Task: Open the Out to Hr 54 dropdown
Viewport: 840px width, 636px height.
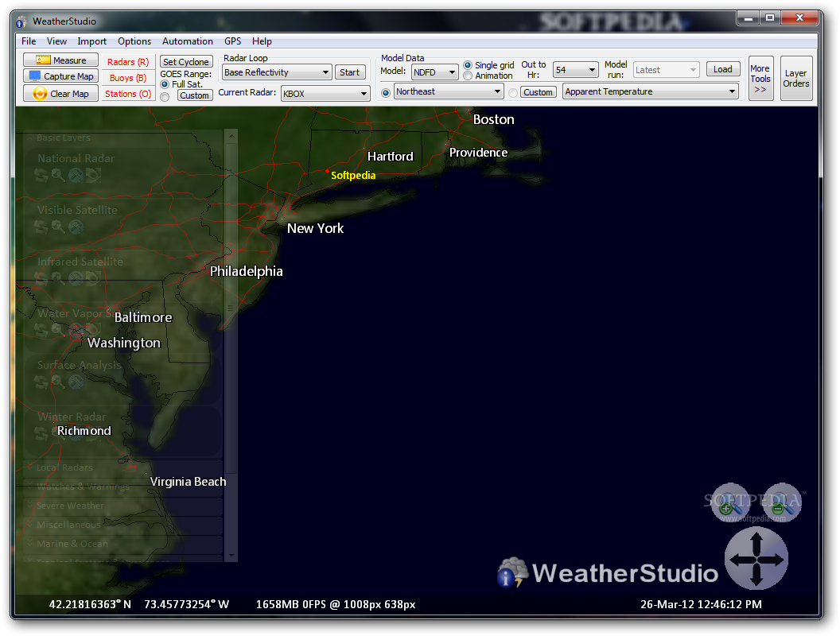Action: tap(575, 70)
